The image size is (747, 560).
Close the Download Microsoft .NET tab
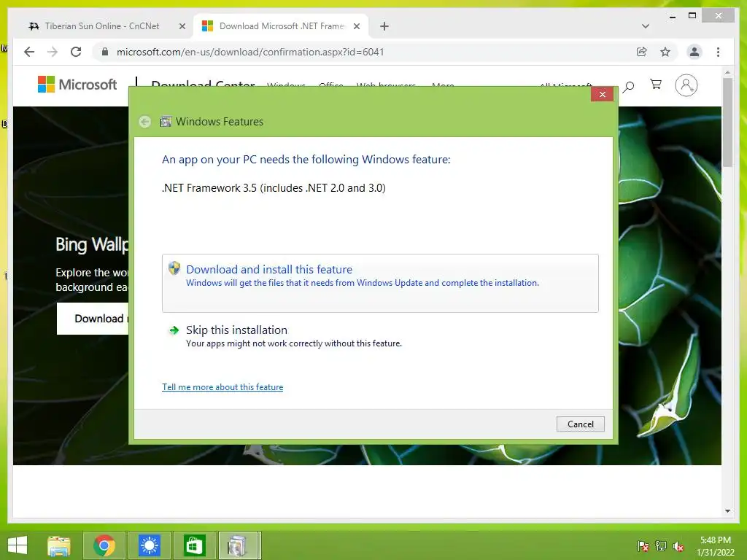click(356, 26)
